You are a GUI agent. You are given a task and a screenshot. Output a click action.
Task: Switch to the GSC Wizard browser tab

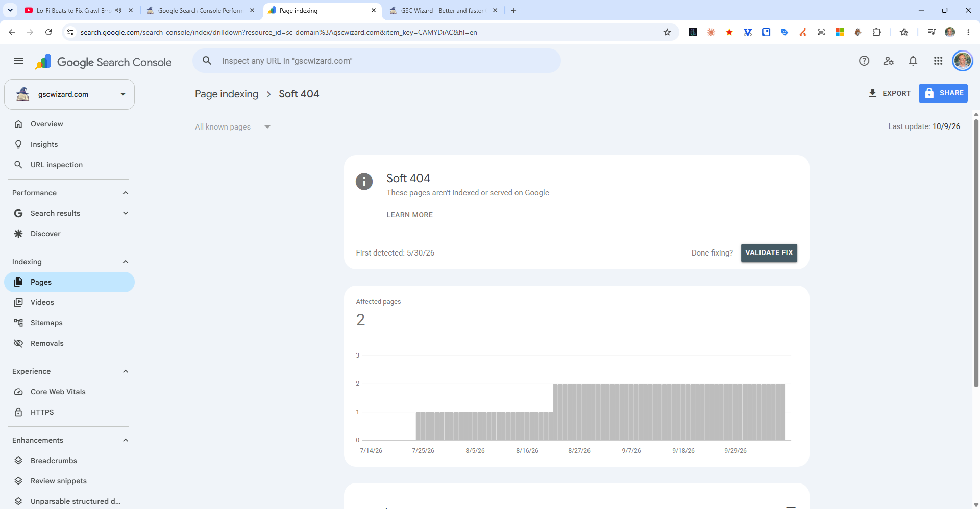point(443,10)
